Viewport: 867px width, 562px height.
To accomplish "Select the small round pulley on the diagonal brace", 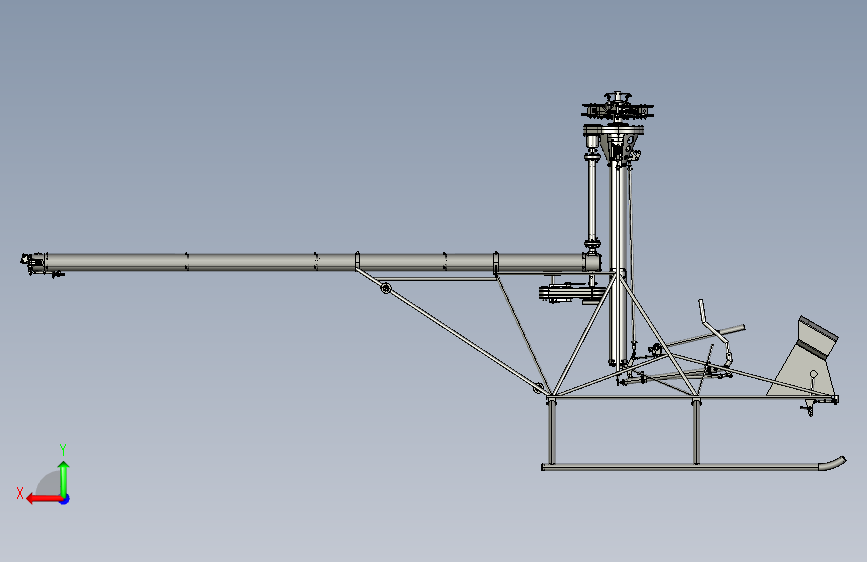I will (385, 288).
